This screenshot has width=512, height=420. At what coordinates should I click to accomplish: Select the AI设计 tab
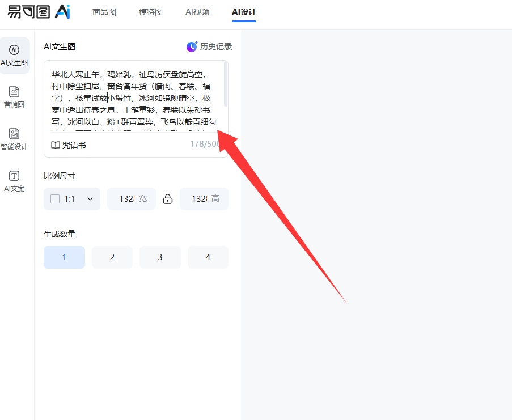coord(244,12)
